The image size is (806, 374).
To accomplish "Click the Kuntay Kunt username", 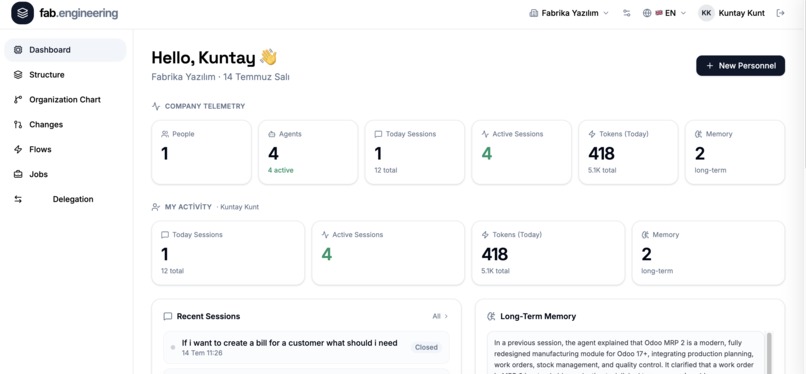I will point(741,13).
